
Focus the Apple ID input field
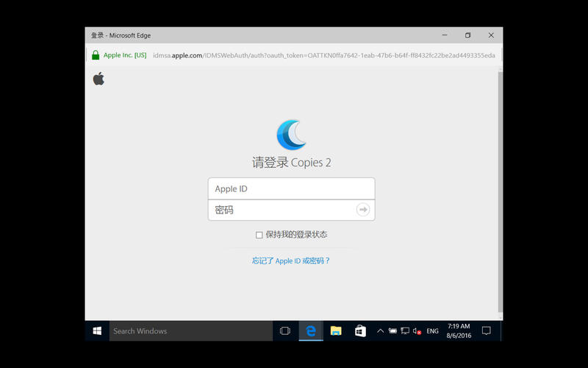point(291,188)
